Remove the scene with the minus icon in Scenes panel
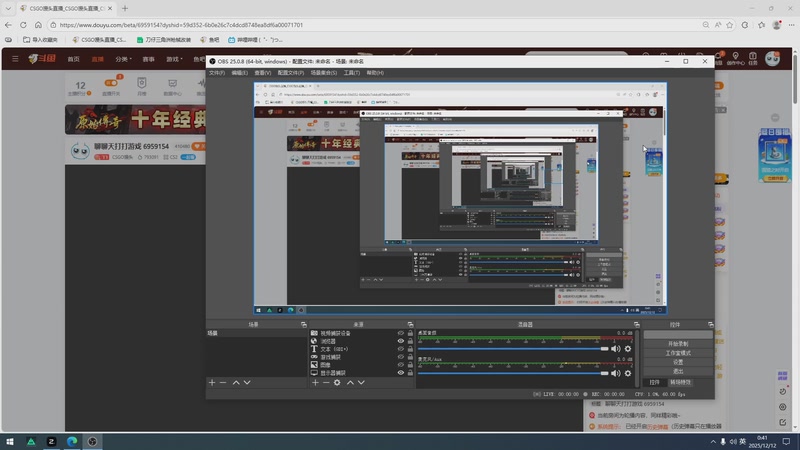The height and width of the screenshot is (450, 800). click(223, 382)
